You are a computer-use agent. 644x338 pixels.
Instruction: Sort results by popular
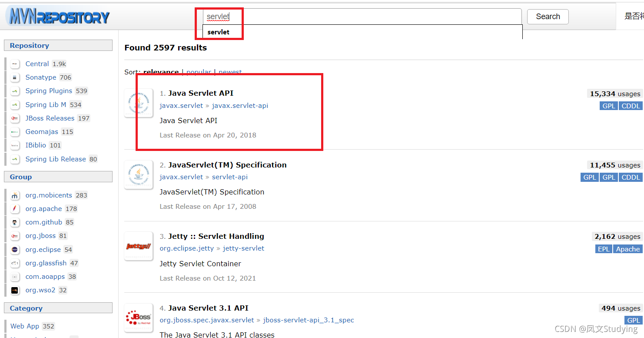coord(199,72)
